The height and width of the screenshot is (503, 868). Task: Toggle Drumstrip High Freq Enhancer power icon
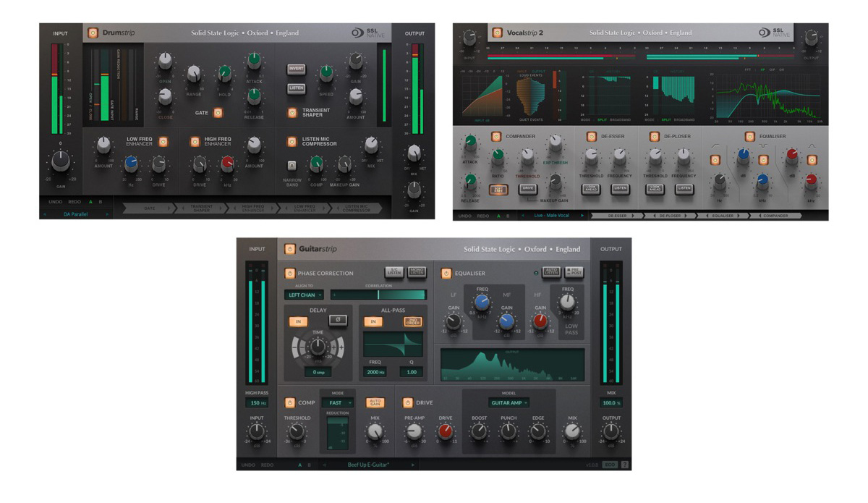coord(195,142)
